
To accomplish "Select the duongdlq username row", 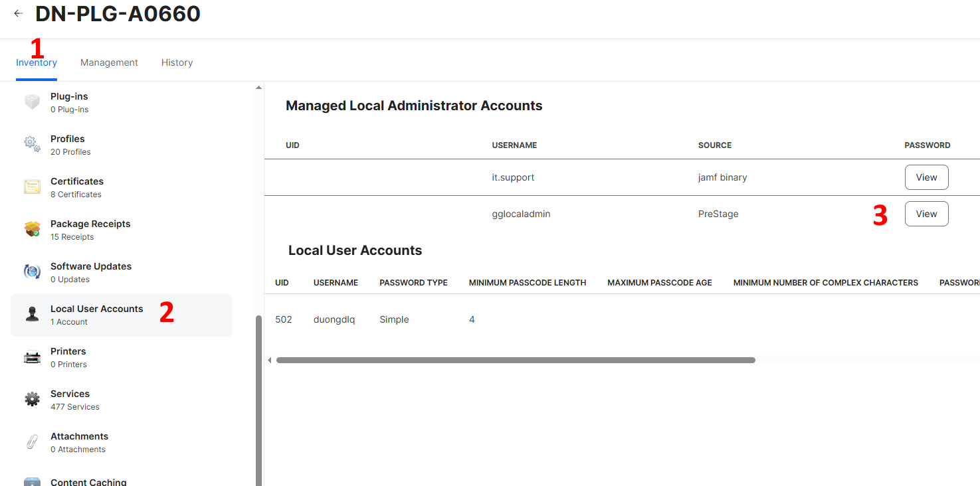I will (x=334, y=319).
